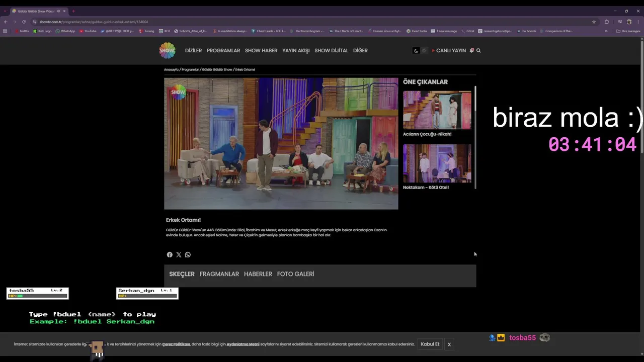Open the WhatsApp bookmark

(65, 31)
